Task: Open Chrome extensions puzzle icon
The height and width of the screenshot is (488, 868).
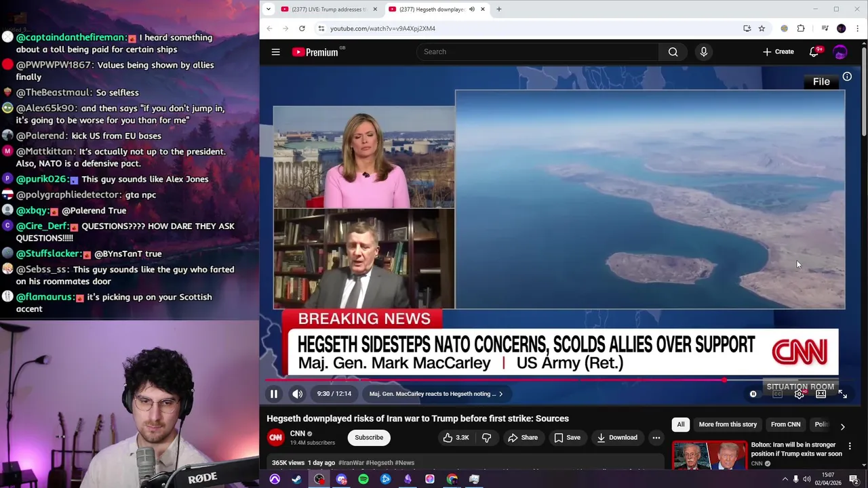Action: point(801,28)
